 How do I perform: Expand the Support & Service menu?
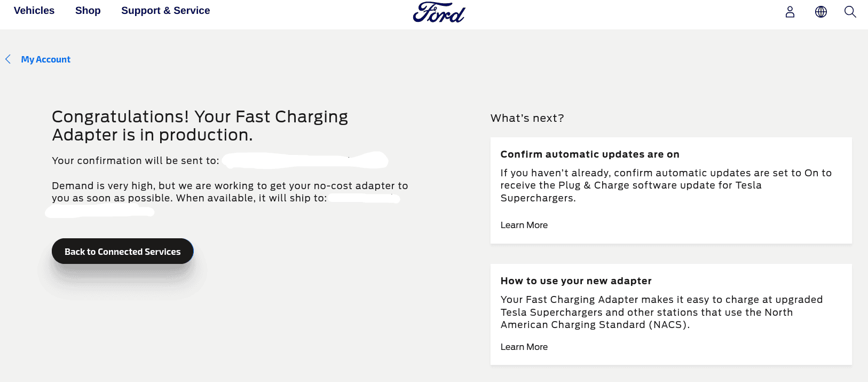point(165,11)
